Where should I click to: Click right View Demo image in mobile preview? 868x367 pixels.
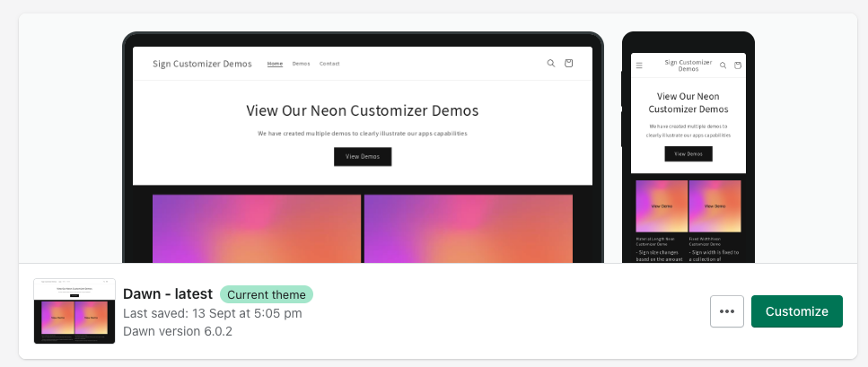[x=715, y=206]
